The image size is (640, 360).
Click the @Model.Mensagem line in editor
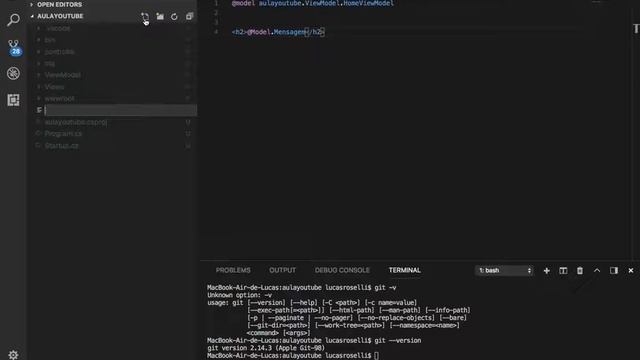tap(278, 32)
